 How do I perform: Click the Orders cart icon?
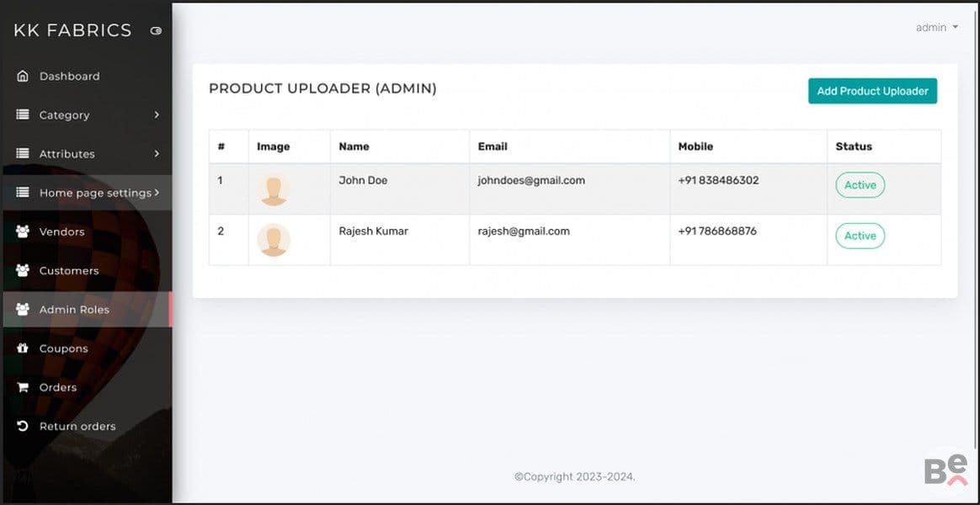[x=23, y=387]
